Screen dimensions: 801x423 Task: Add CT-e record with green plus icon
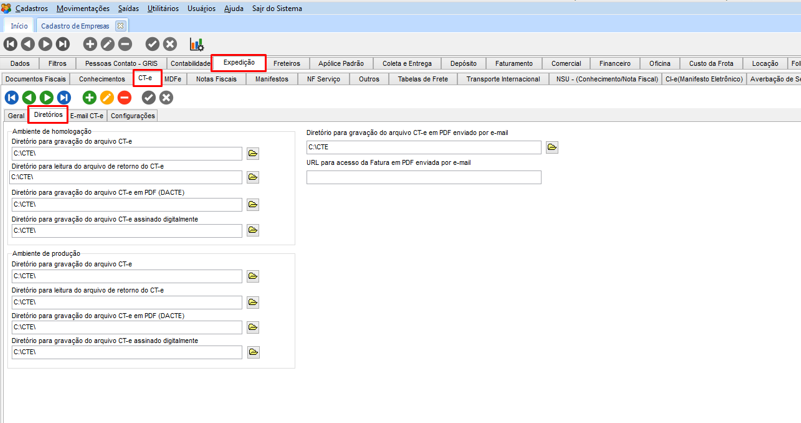89,98
